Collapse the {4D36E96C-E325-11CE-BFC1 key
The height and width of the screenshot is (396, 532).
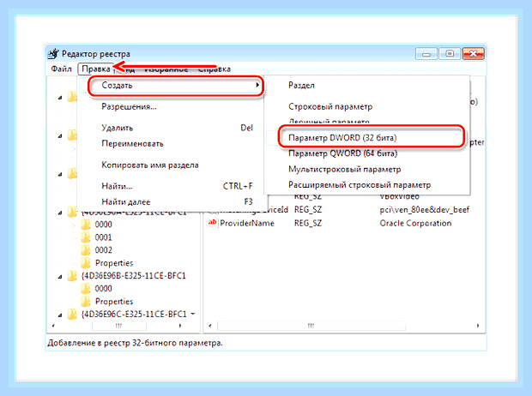[60, 315]
